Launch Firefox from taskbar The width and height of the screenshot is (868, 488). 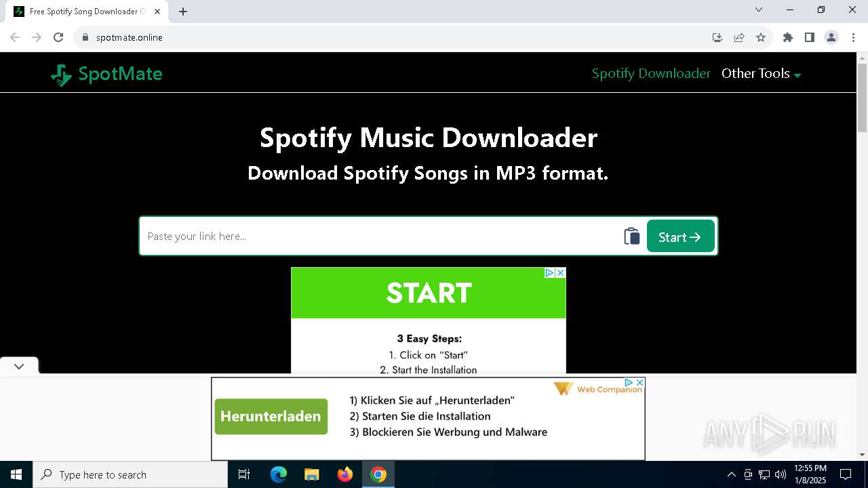(x=345, y=474)
